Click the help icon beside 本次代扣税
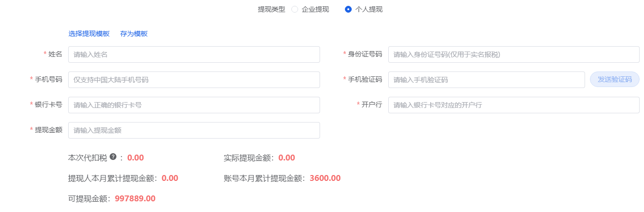The image size is (644, 212). coord(113,157)
